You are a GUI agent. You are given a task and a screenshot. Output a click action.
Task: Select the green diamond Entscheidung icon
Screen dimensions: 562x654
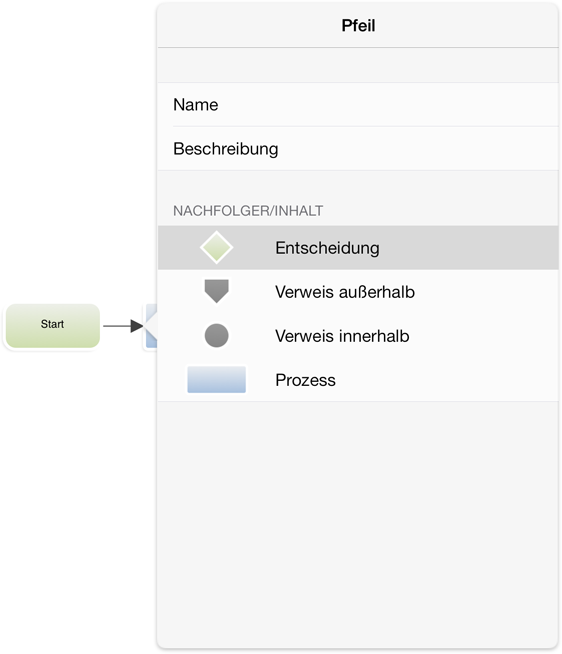click(x=217, y=247)
